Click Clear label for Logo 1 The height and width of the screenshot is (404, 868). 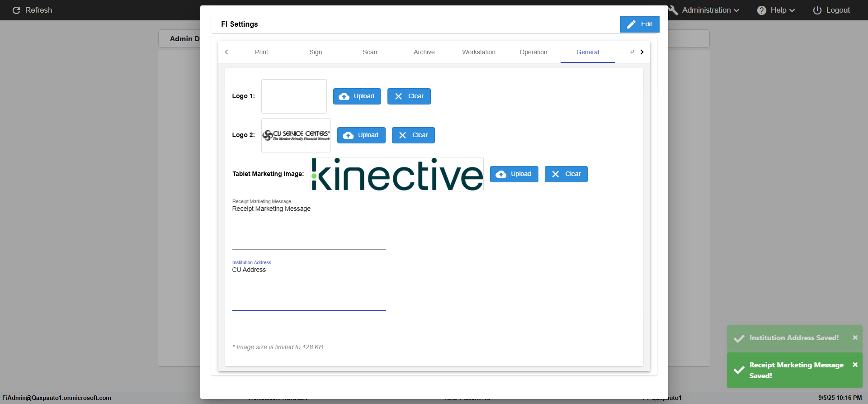416,96
